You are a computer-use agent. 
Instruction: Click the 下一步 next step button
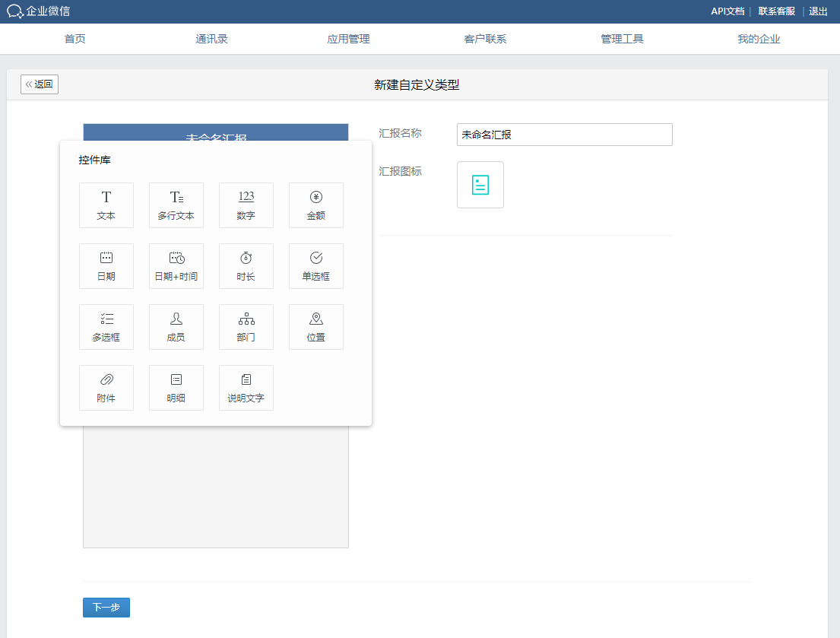point(106,608)
